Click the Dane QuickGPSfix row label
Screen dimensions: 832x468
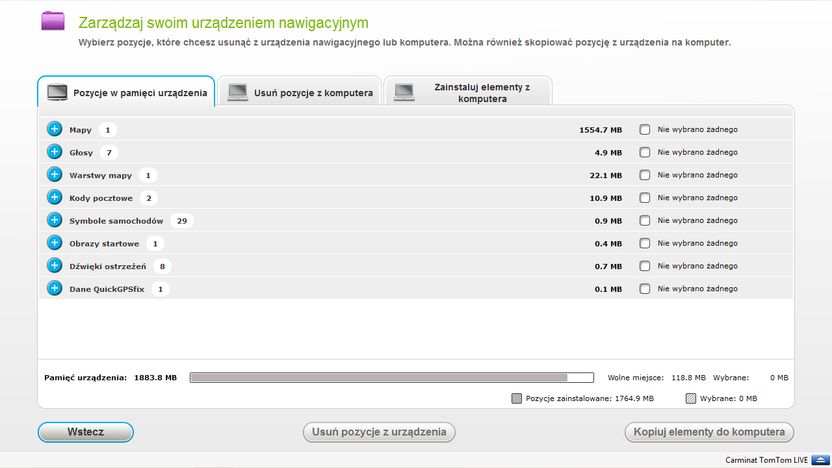pos(107,289)
